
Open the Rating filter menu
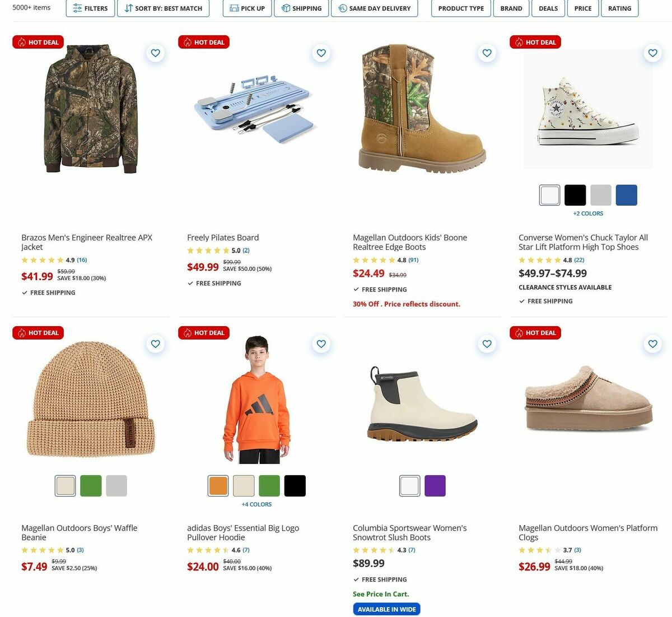click(619, 8)
